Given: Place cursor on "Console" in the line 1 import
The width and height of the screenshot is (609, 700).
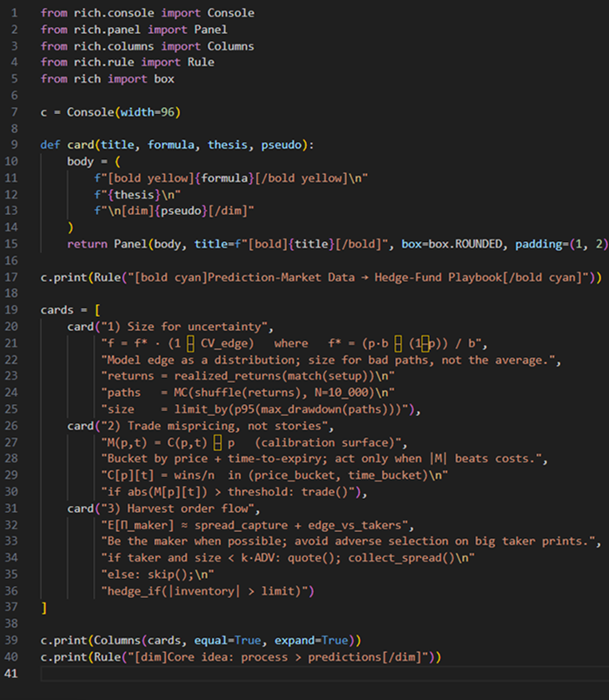Looking at the screenshot, I should pos(231,13).
